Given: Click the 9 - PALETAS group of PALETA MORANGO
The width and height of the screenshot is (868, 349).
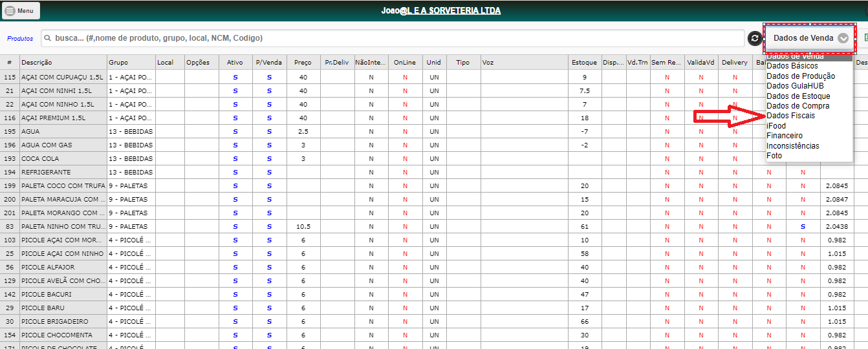Looking at the screenshot, I should coord(131,213).
